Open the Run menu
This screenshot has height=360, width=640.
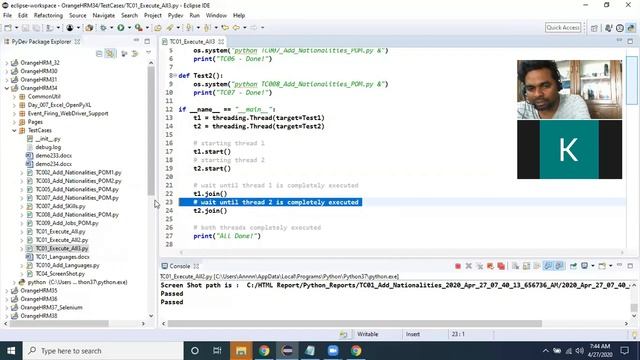[195, 16]
